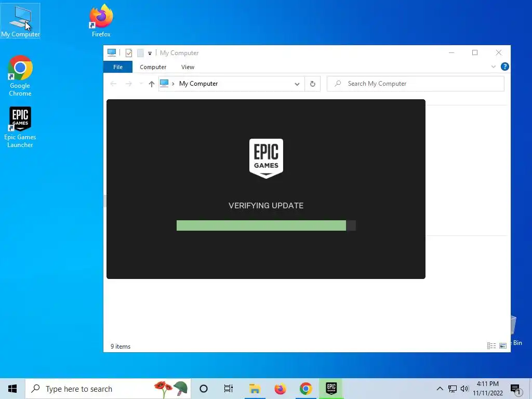Click the Back navigation arrow
This screenshot has width=532, height=399.
point(113,84)
